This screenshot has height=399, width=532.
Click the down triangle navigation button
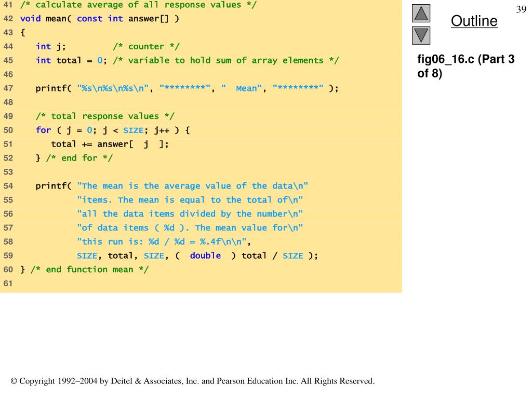pyautogui.click(x=421, y=36)
